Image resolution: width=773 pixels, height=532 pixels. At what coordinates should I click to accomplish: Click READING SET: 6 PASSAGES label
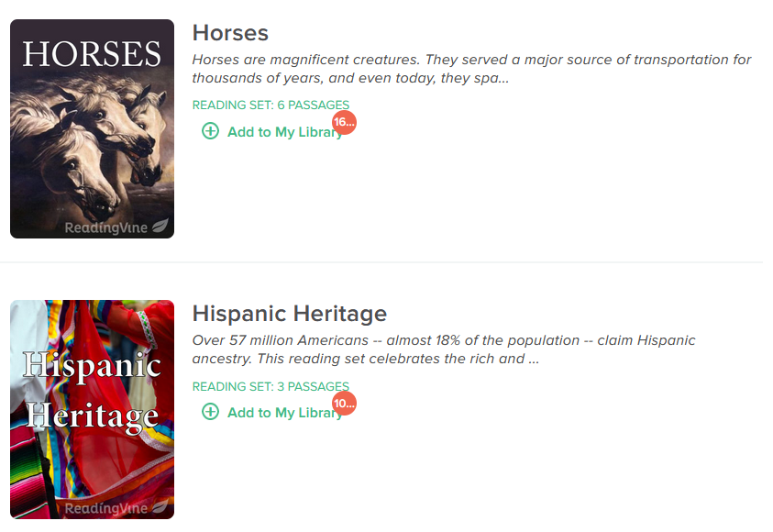271,105
